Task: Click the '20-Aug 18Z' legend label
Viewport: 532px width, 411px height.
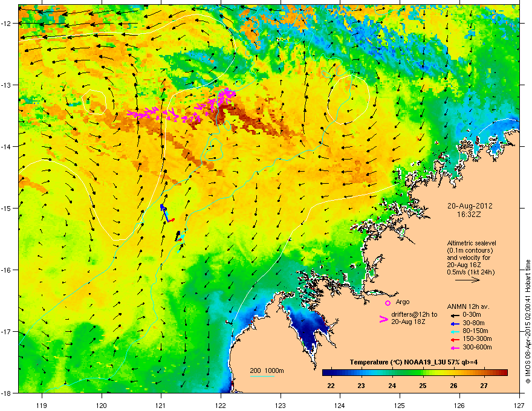Action: pyautogui.click(x=408, y=322)
